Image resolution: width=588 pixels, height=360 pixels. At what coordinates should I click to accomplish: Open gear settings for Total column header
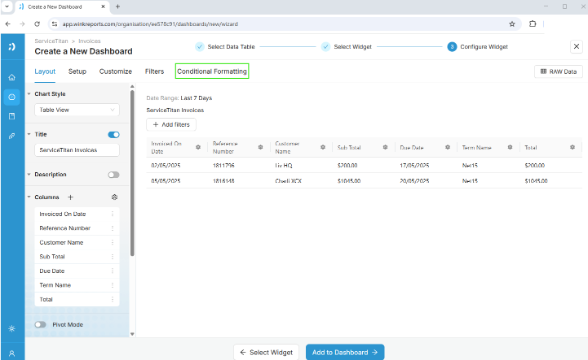[572, 147]
